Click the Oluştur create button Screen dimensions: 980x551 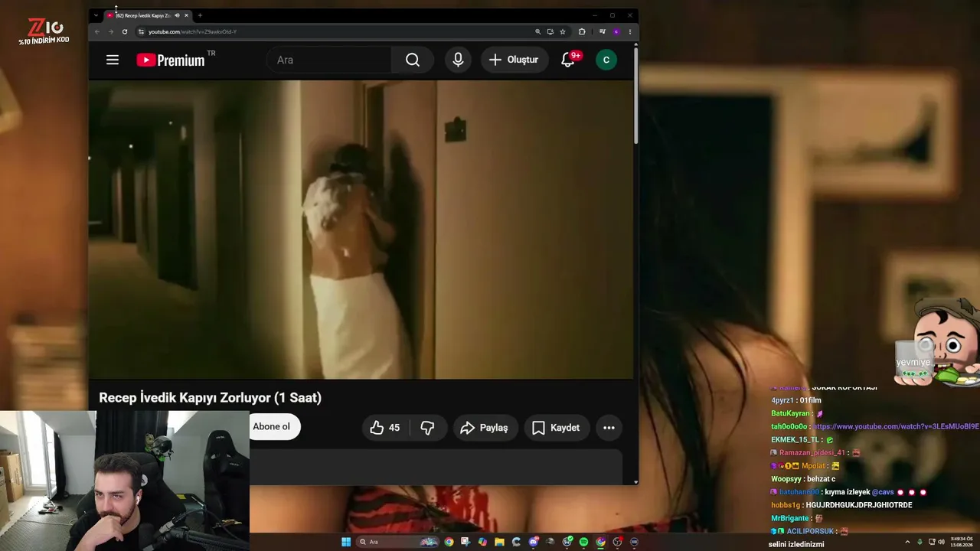(514, 60)
